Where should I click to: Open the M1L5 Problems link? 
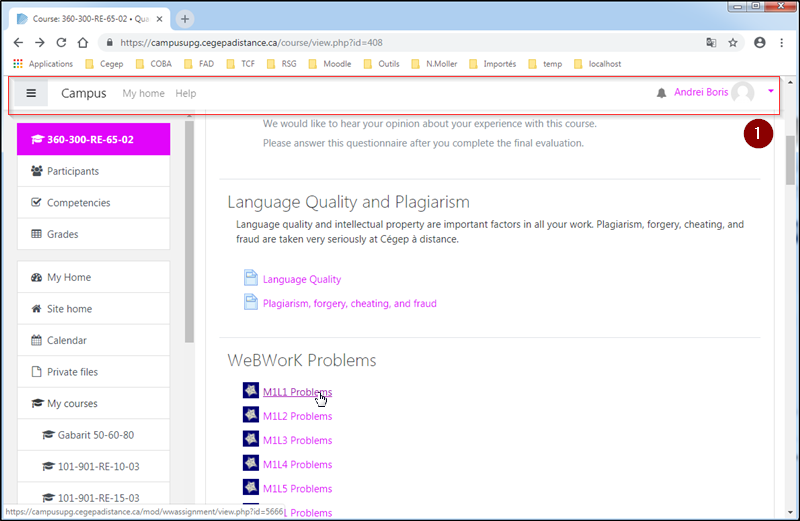pos(297,489)
